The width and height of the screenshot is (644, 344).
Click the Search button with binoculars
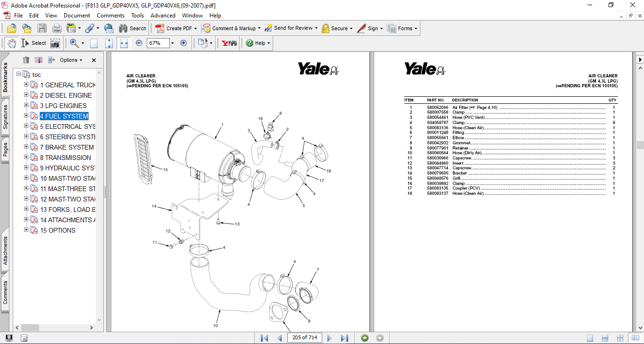[x=133, y=28]
